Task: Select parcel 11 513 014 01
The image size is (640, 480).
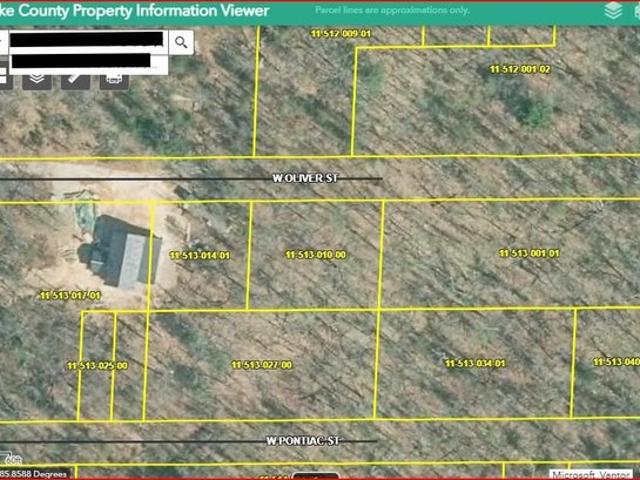Action: (200, 256)
